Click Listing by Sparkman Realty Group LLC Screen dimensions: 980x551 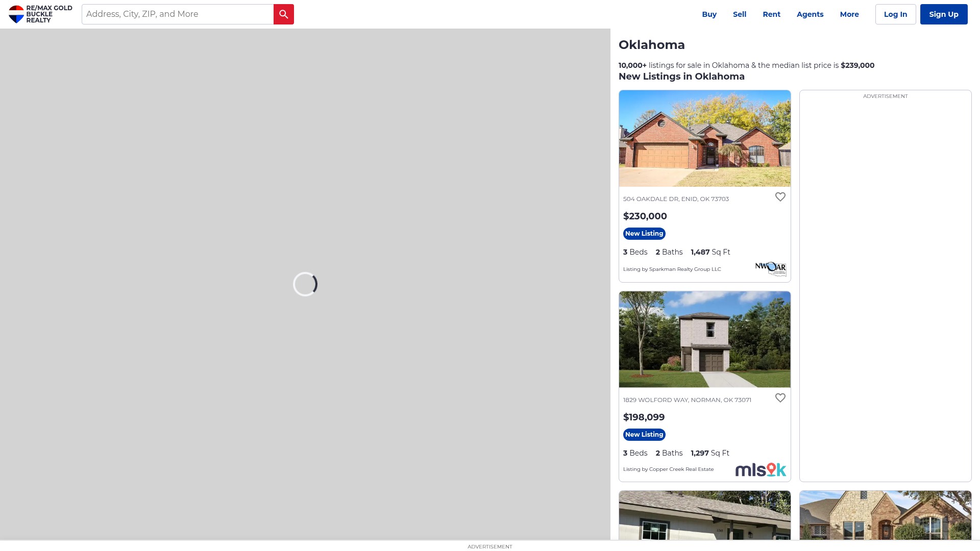(672, 269)
